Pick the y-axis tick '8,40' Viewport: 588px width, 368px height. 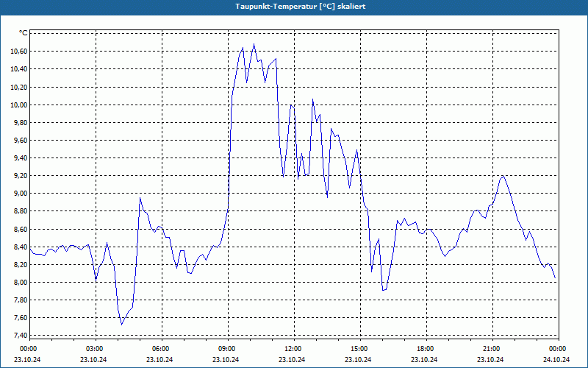pos(21,247)
